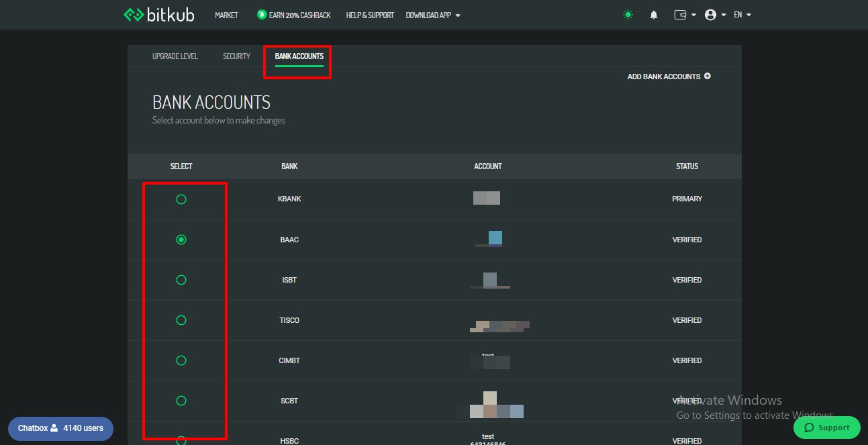
Task: Click the green cashback coin icon
Action: tap(260, 14)
